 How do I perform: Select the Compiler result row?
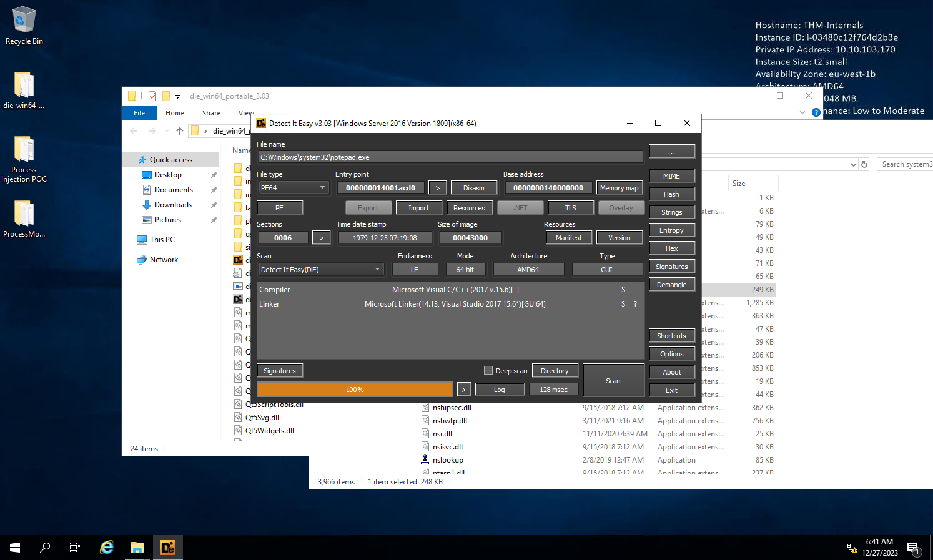pyautogui.click(x=450, y=290)
